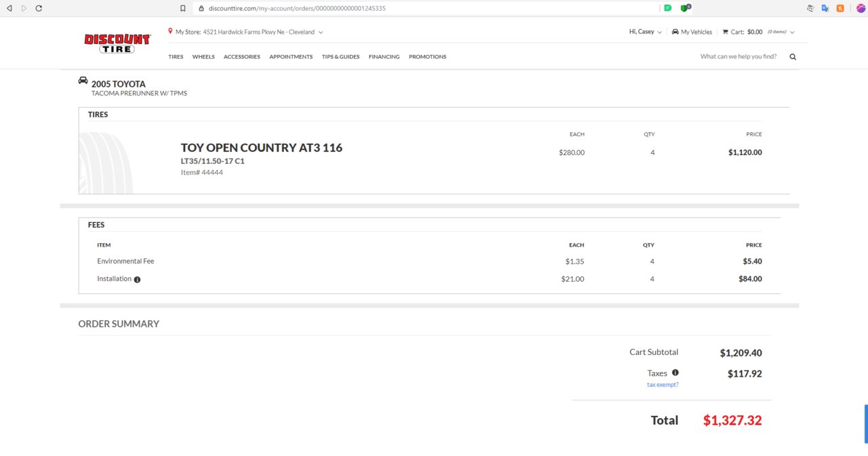
Task: Click the Taxes info icon
Action: pyautogui.click(x=675, y=373)
